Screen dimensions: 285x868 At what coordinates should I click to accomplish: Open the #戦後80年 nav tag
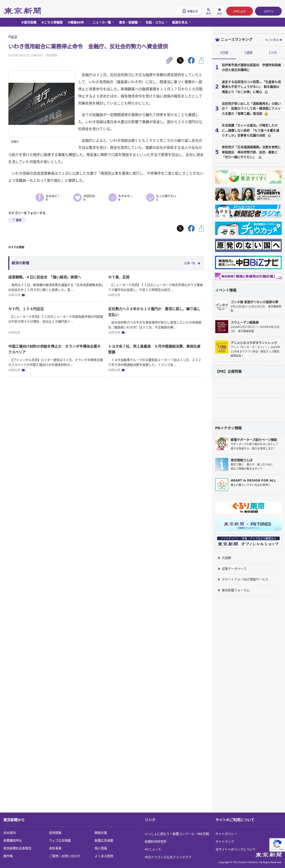coord(76,23)
